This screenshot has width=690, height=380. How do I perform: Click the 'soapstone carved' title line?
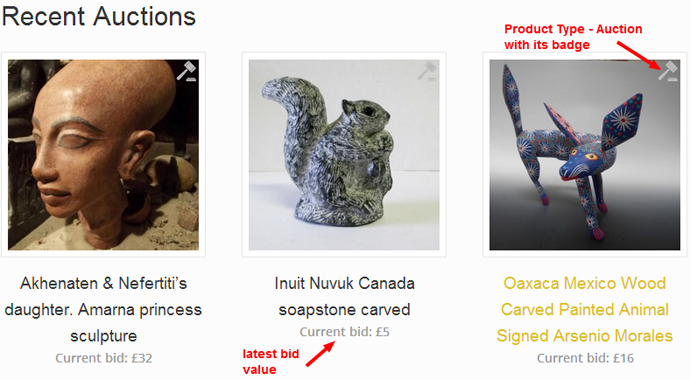(344, 310)
